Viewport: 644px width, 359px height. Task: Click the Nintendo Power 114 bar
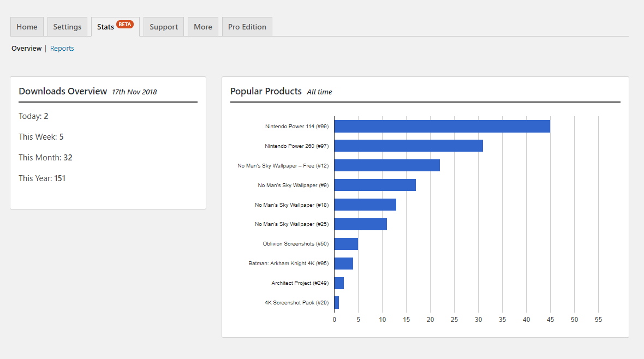click(x=442, y=126)
